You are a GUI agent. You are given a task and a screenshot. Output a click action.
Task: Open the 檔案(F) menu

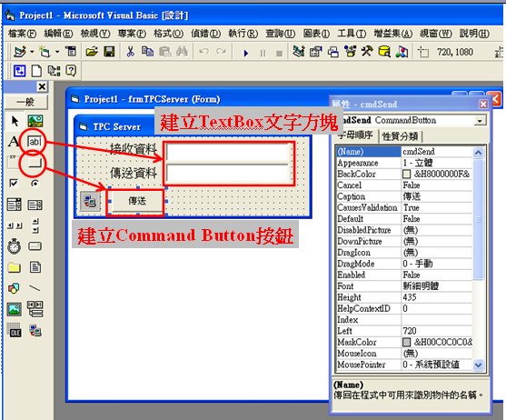click(22, 34)
